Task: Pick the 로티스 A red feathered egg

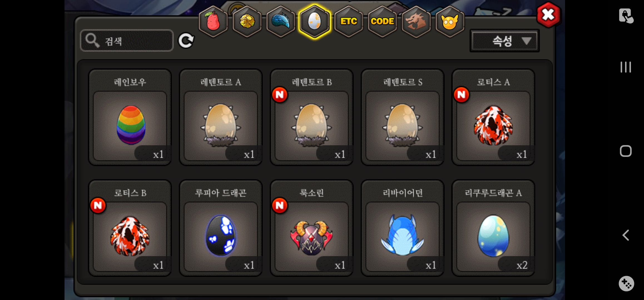Action: [493, 117]
